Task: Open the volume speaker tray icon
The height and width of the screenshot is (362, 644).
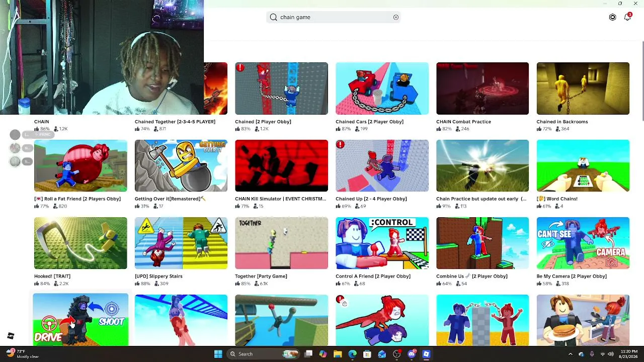Action: 611,354
